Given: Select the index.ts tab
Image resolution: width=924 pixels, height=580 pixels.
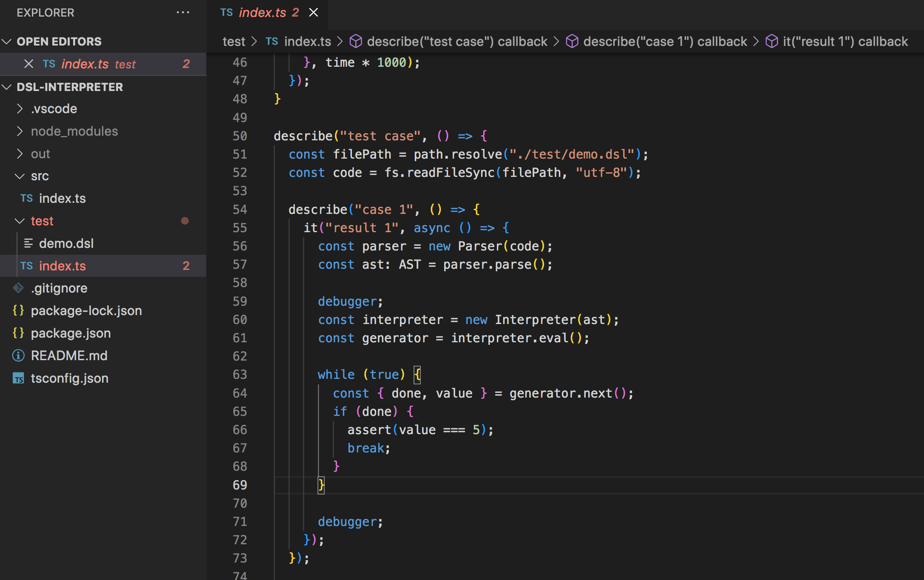Looking at the screenshot, I should tap(262, 12).
